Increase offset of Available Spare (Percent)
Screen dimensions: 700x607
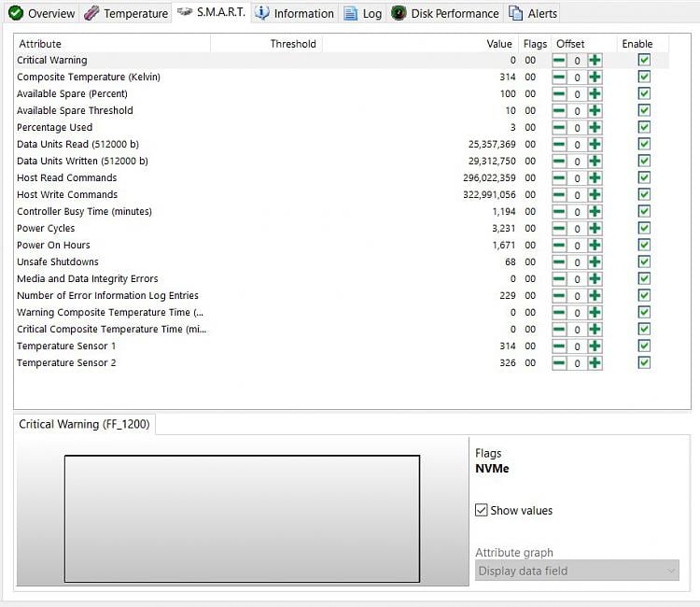point(595,93)
